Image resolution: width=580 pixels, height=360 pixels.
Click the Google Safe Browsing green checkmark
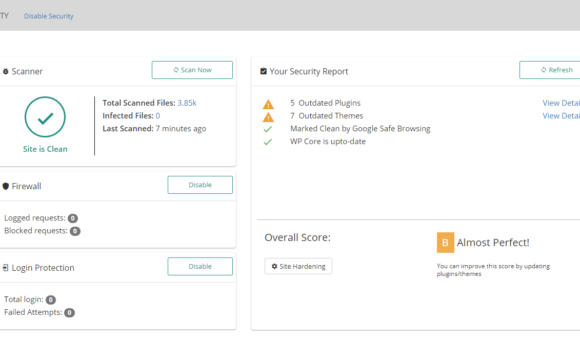268,129
